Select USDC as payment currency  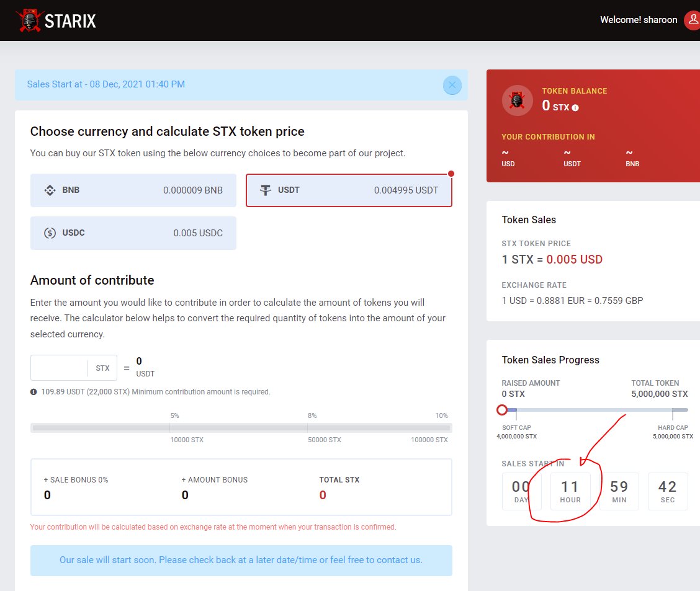pyautogui.click(x=133, y=233)
